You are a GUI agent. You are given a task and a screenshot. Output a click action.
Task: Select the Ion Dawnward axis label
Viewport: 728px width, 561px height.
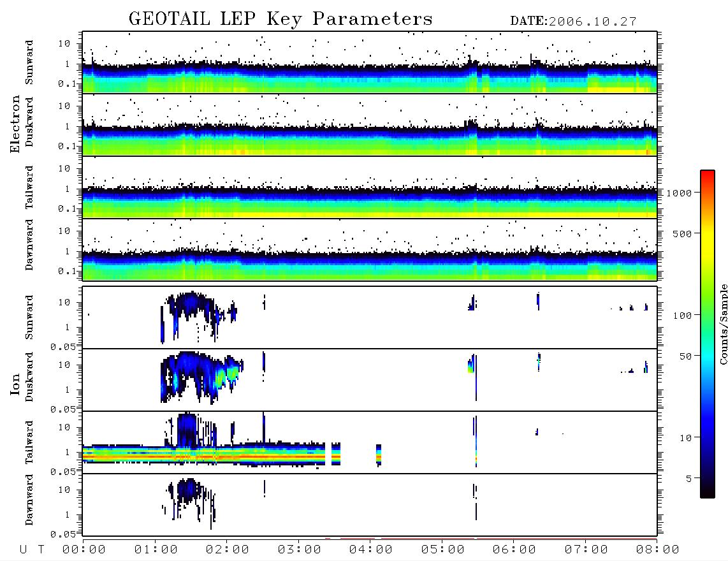(29, 500)
